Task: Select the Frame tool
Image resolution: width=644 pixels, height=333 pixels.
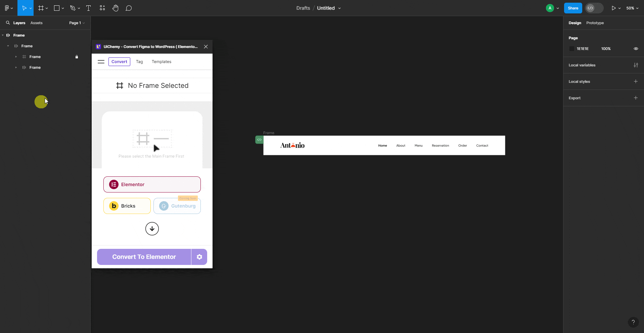Action: [41, 8]
